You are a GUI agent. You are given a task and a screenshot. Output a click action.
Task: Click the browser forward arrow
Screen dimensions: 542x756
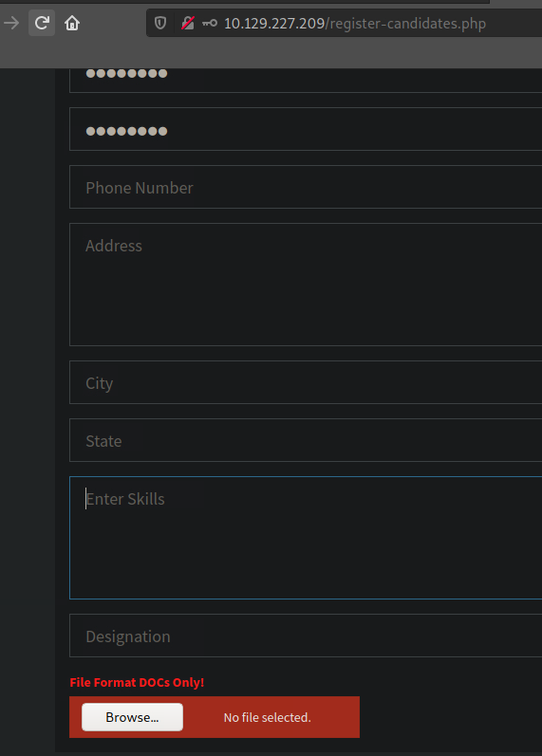[x=11, y=23]
